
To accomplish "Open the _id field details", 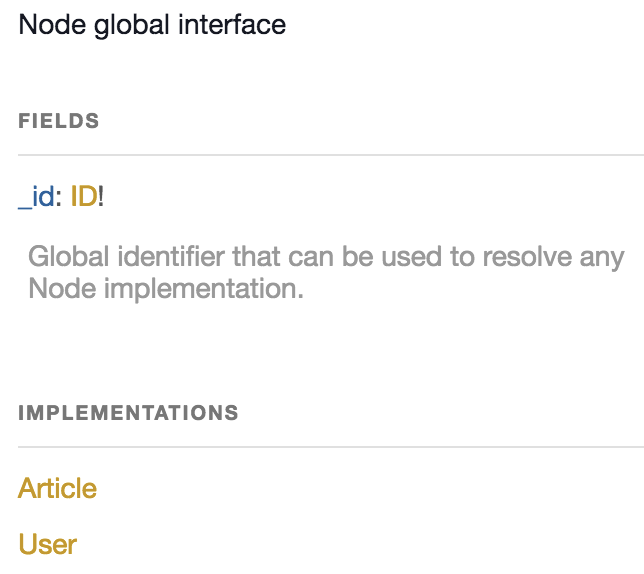I will (x=36, y=197).
